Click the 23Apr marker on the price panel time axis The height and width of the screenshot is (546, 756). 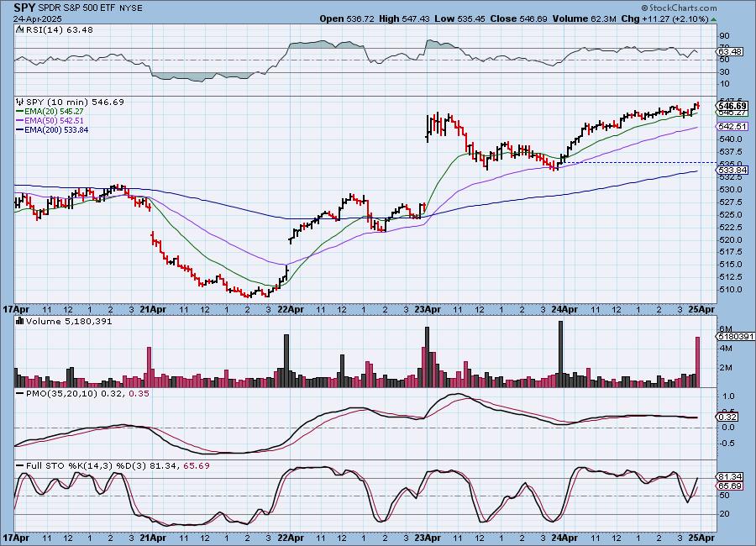click(x=428, y=309)
